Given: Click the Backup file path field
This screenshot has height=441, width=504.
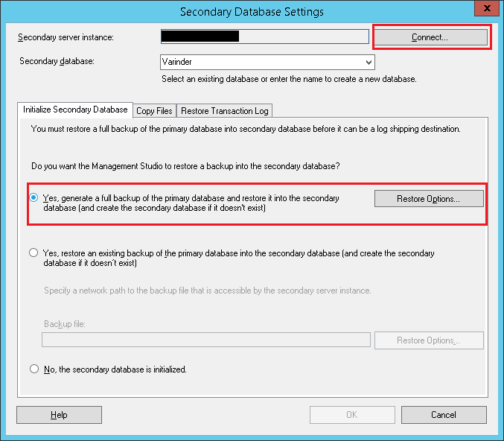Looking at the screenshot, I should 206,340.
